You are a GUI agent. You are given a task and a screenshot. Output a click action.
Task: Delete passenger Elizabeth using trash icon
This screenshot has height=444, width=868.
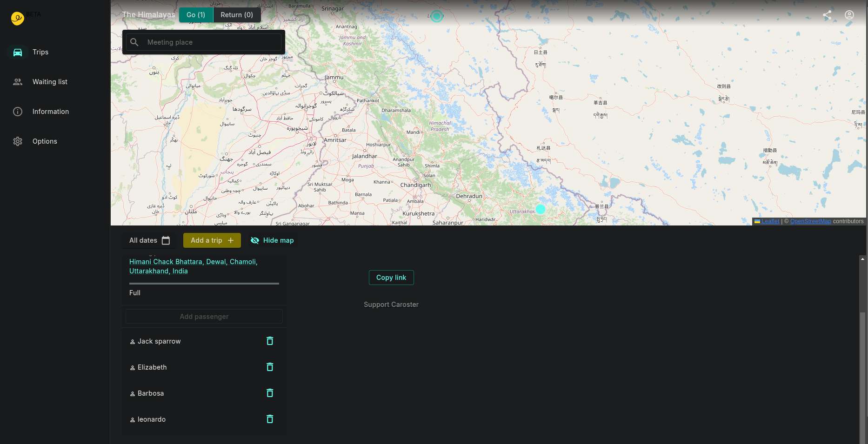pyautogui.click(x=270, y=367)
